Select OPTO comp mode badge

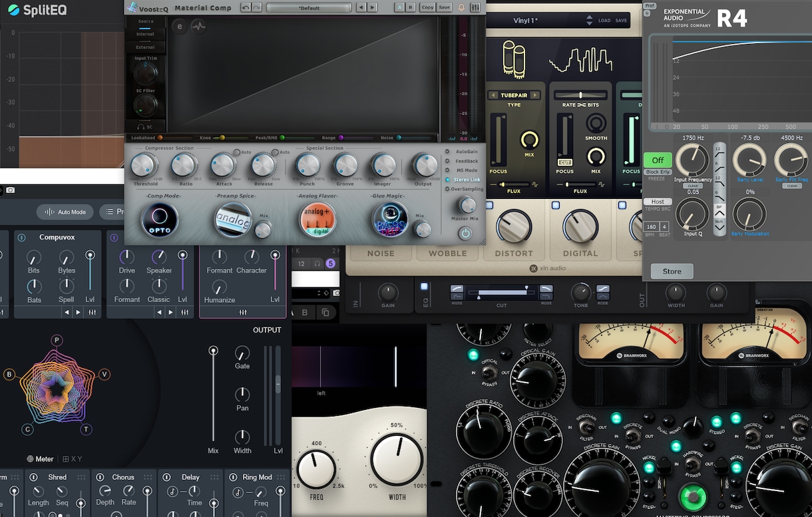click(160, 220)
